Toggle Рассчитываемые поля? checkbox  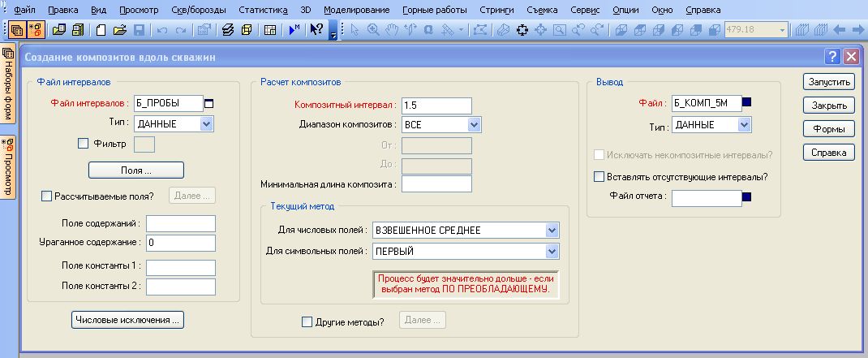(x=46, y=196)
